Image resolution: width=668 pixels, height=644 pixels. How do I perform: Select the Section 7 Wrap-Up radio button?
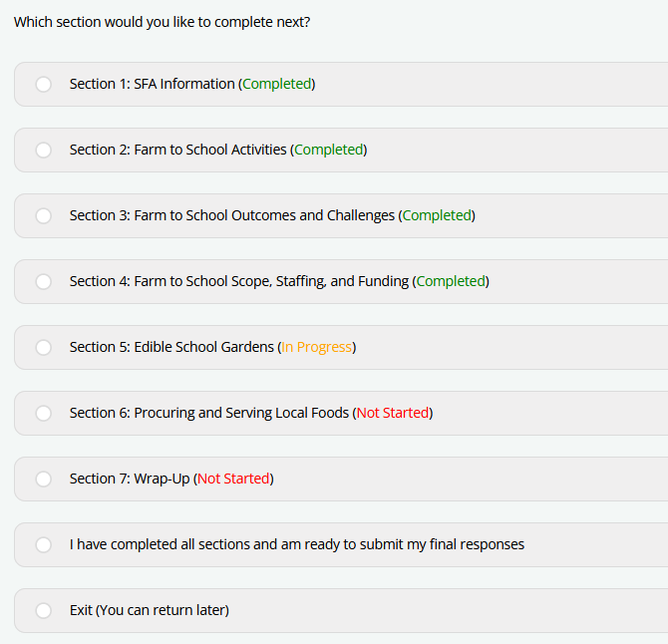(x=44, y=480)
